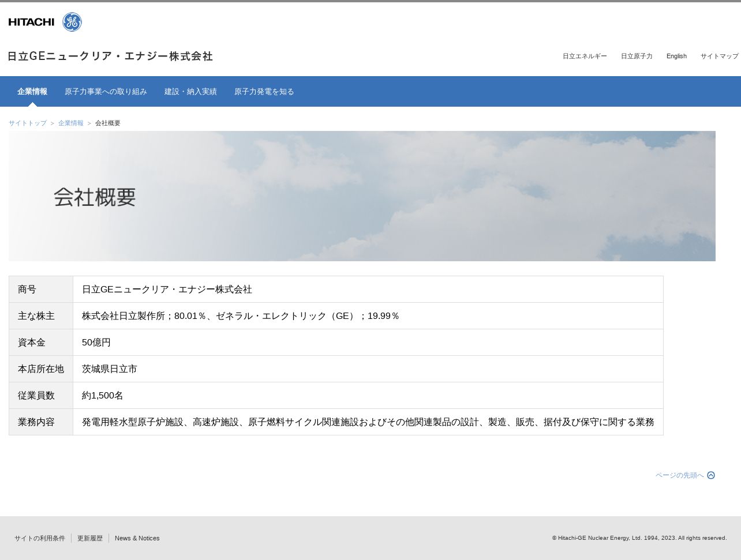
Task: Open the サイトマップ link
Action: [x=719, y=56]
